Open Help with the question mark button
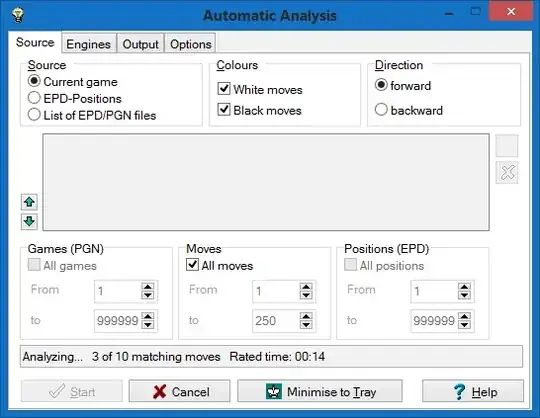Image resolution: width=540 pixels, height=418 pixels. (473, 391)
